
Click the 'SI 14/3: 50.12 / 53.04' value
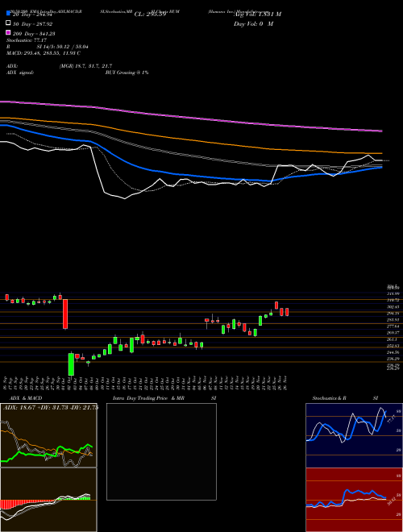click(x=63, y=47)
